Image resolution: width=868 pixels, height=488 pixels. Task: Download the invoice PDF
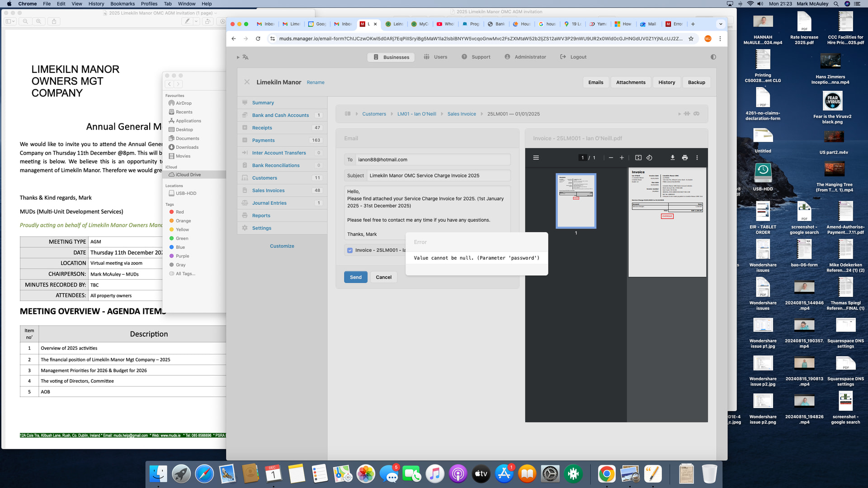672,158
